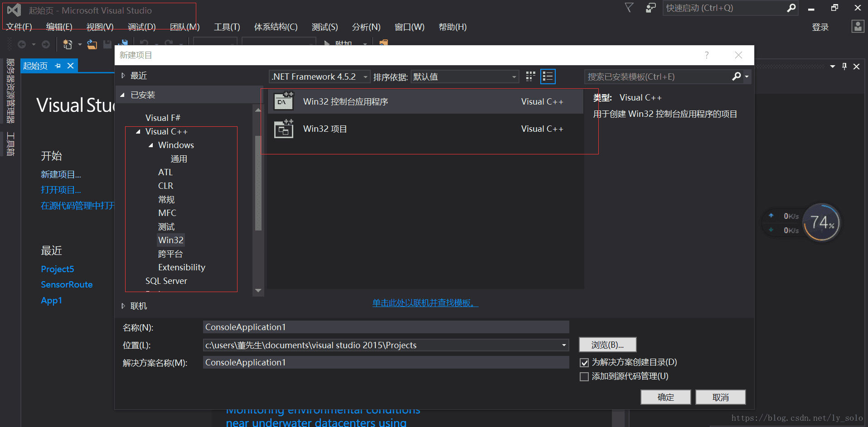
Task: Select the Win32 控制台应用程序 template
Action: (x=345, y=102)
